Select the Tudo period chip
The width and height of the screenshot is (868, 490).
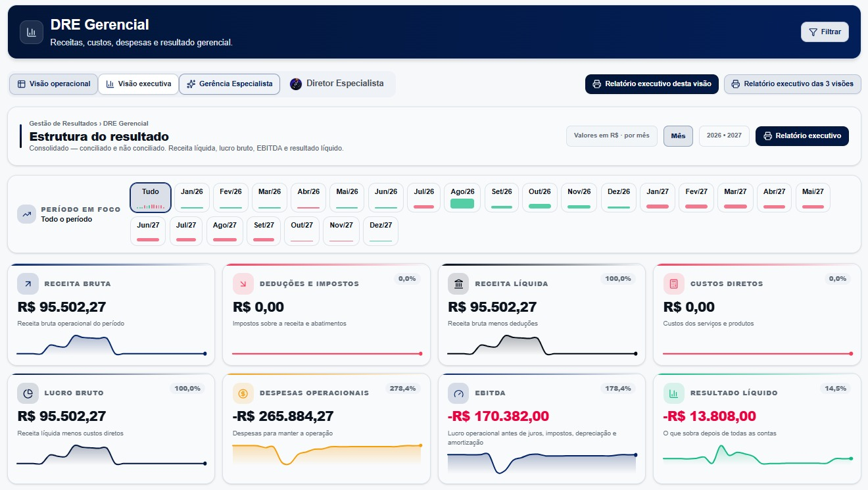[x=151, y=197]
